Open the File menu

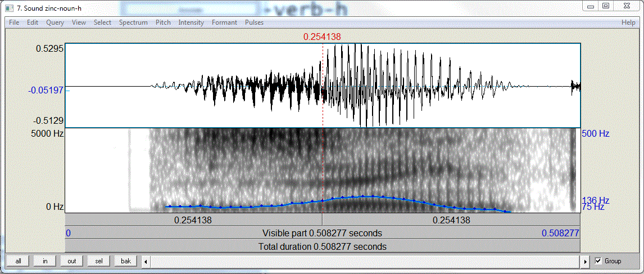pyautogui.click(x=14, y=23)
